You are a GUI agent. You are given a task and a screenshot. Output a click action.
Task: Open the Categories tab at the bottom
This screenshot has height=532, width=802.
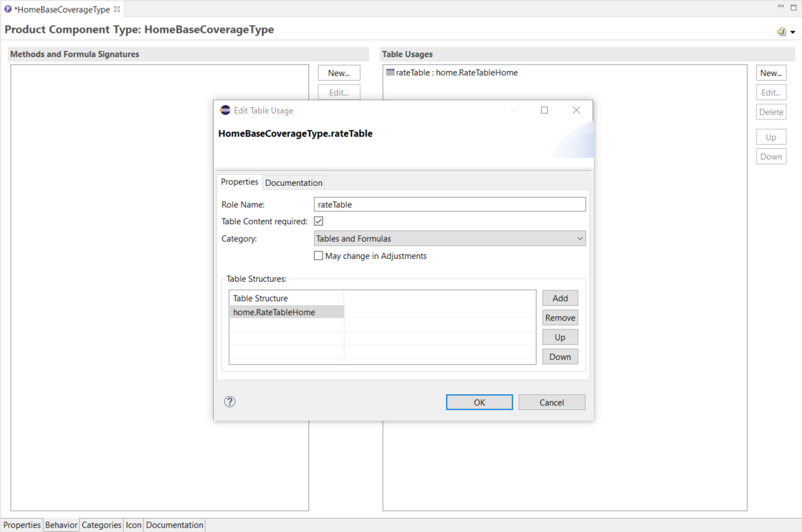[x=102, y=525]
